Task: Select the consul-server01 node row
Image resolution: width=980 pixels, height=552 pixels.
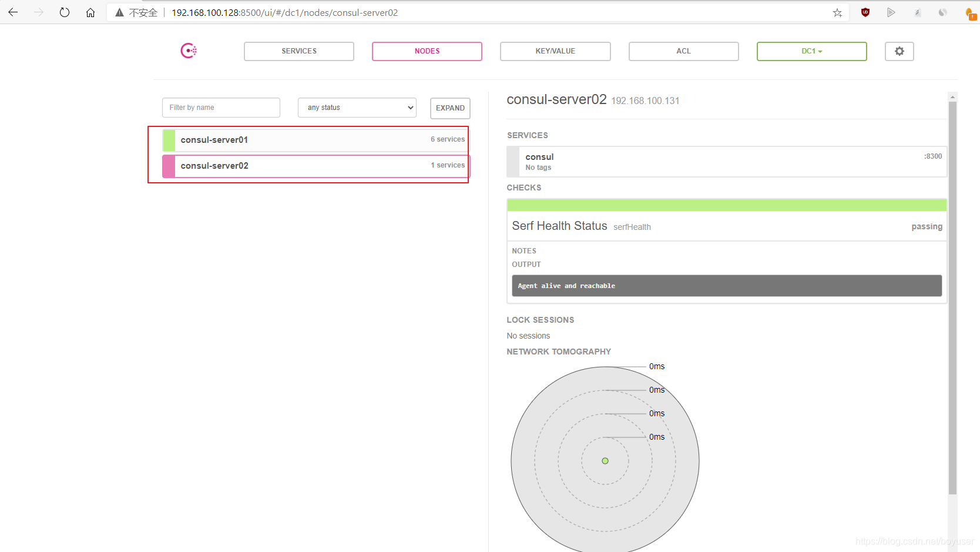Action: pyautogui.click(x=316, y=140)
